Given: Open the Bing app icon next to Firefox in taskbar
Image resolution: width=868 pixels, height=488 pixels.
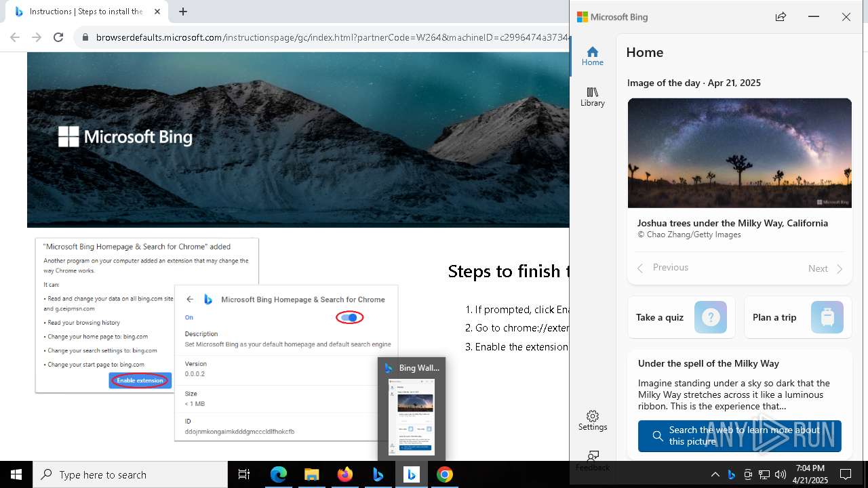Looking at the screenshot, I should click(x=378, y=474).
